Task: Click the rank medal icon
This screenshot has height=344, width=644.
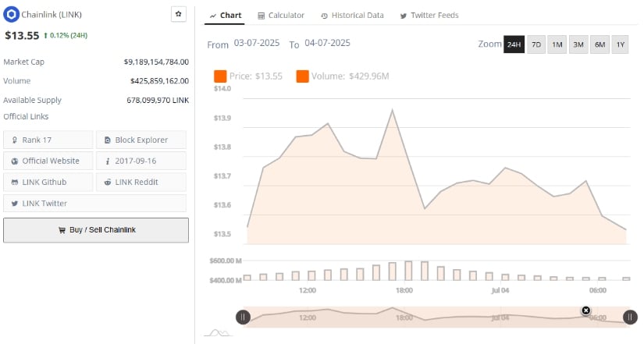Action: (x=14, y=140)
